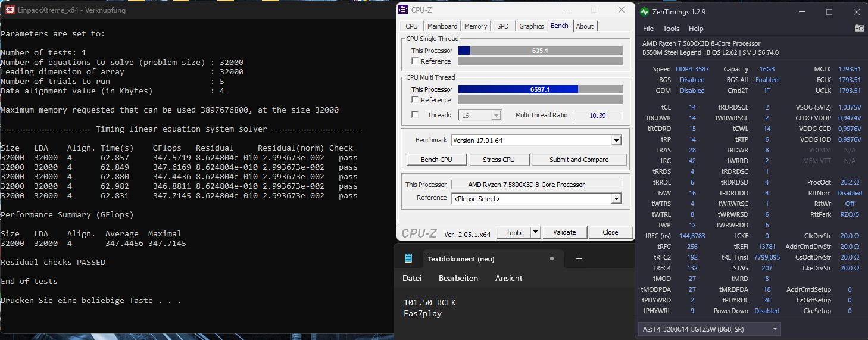Open the Tools dropdown arrow in CPU-Z
The image size is (868, 340).
[x=535, y=232]
